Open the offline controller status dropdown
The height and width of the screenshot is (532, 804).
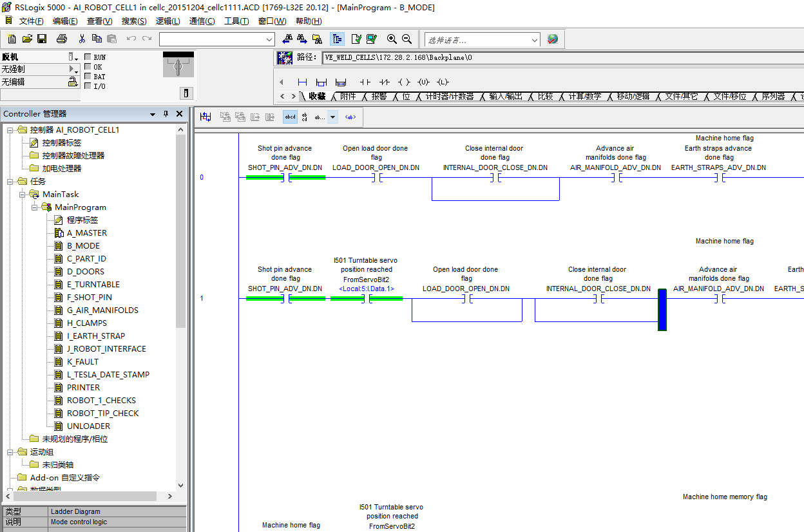(73, 57)
